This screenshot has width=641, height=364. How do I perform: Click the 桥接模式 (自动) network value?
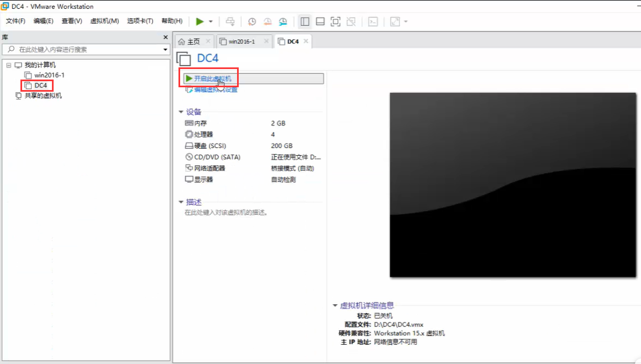coord(292,168)
